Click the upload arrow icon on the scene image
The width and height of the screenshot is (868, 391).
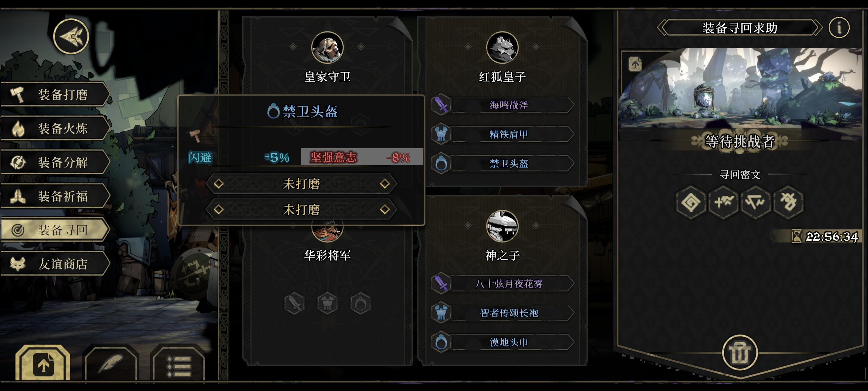pyautogui.click(x=635, y=64)
